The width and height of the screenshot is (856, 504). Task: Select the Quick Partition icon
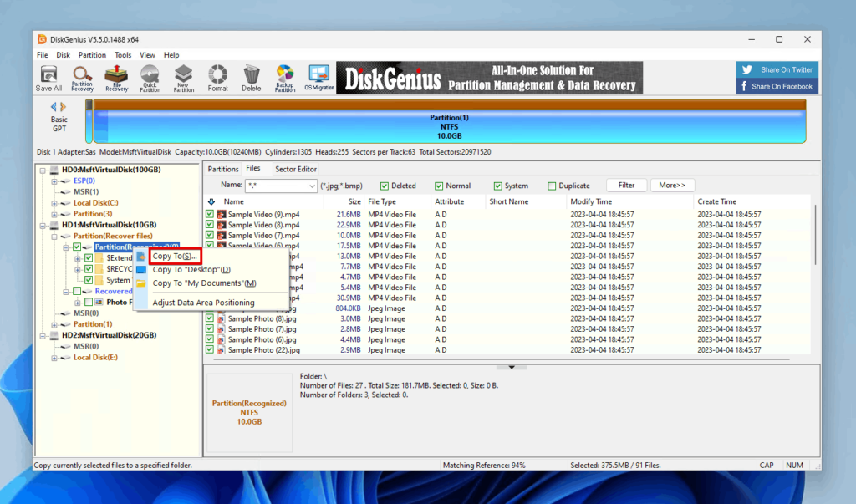(x=150, y=77)
